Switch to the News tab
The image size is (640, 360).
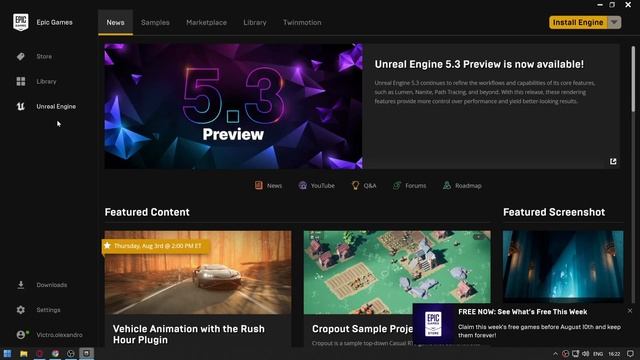click(x=116, y=22)
